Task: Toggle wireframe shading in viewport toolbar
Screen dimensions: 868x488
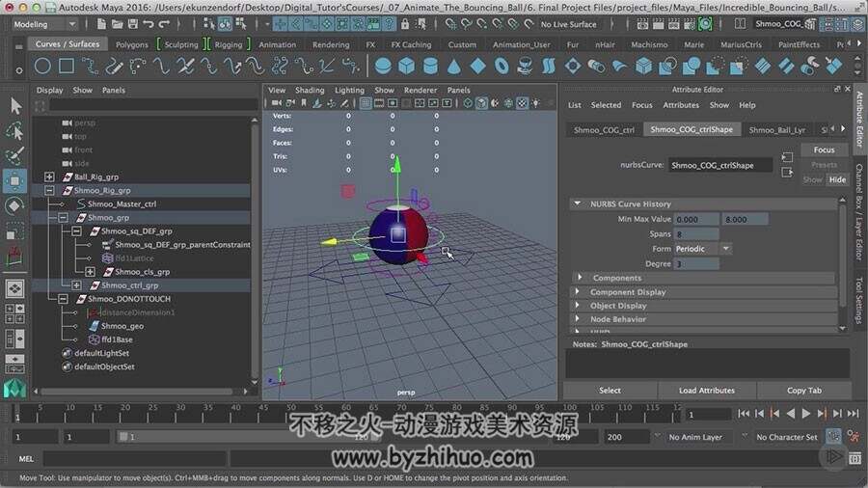Action: (x=469, y=103)
